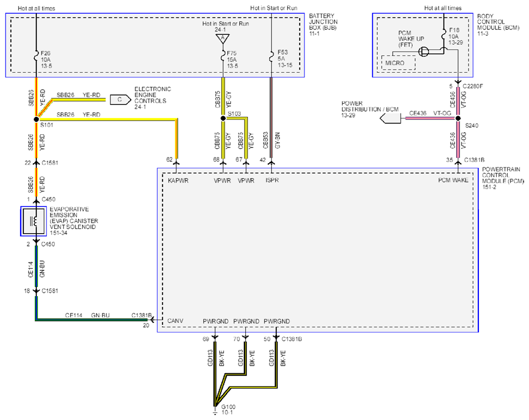529x420 pixels.
Task: Click the PWRGND label above pin 69
Action: pos(216,321)
